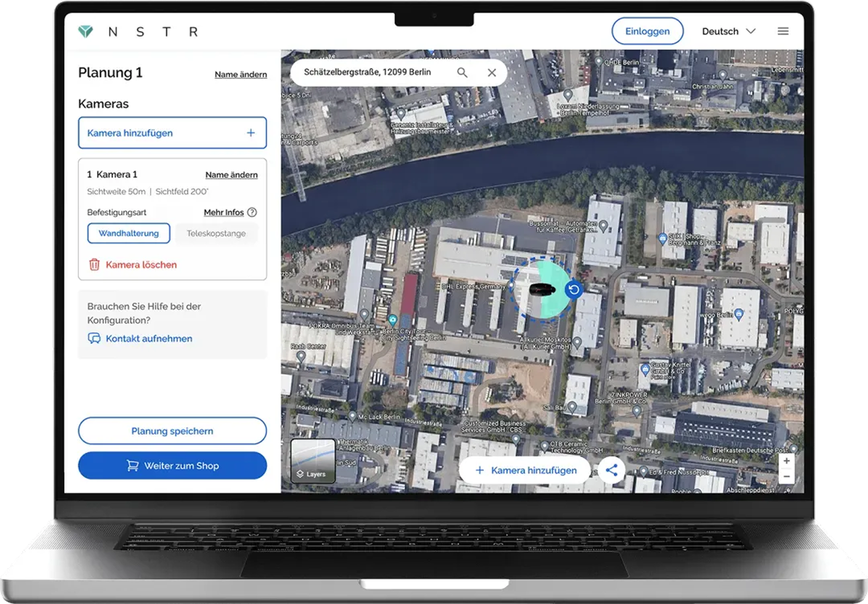The image size is (868, 604).
Task: Select the Wandhalterung mounting option
Action: pyautogui.click(x=129, y=233)
